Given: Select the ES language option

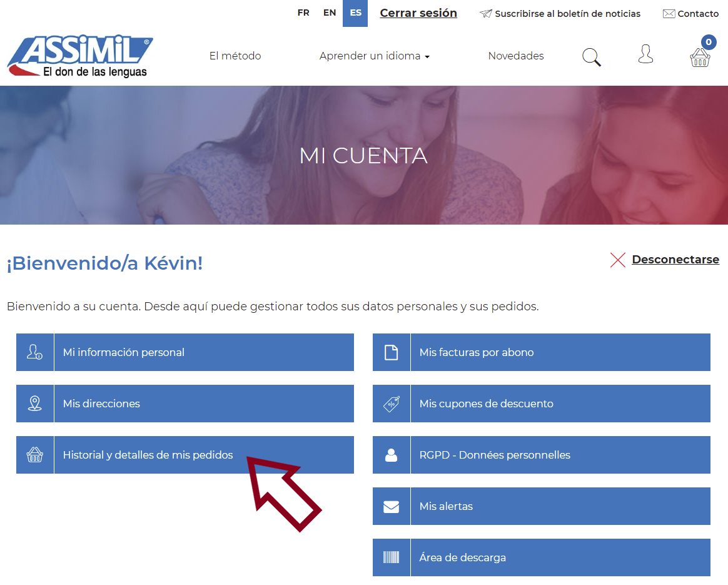Looking at the screenshot, I should [355, 13].
